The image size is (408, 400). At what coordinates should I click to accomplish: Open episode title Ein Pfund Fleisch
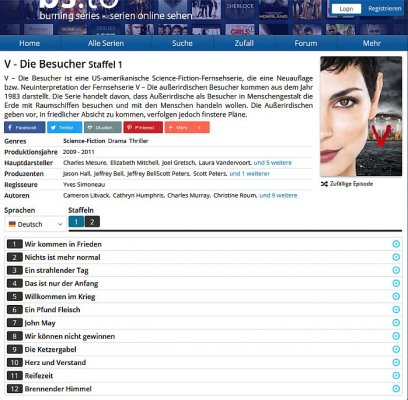(52, 309)
